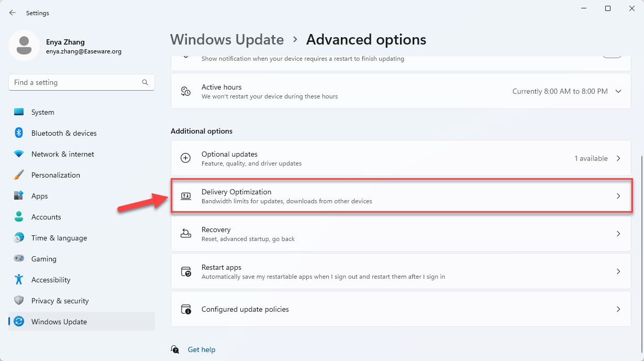Expand the Active hours dropdown chevron
This screenshot has width=644, height=361.
(x=618, y=91)
